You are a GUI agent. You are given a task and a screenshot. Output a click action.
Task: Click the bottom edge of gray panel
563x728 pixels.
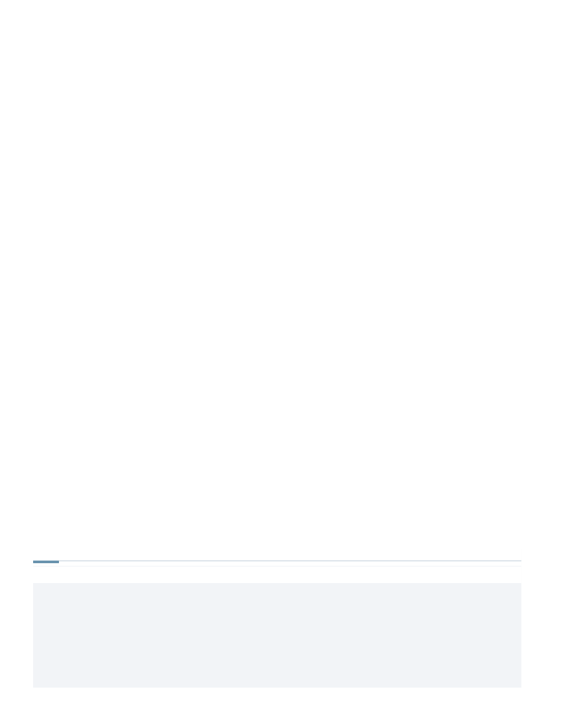click(x=277, y=687)
